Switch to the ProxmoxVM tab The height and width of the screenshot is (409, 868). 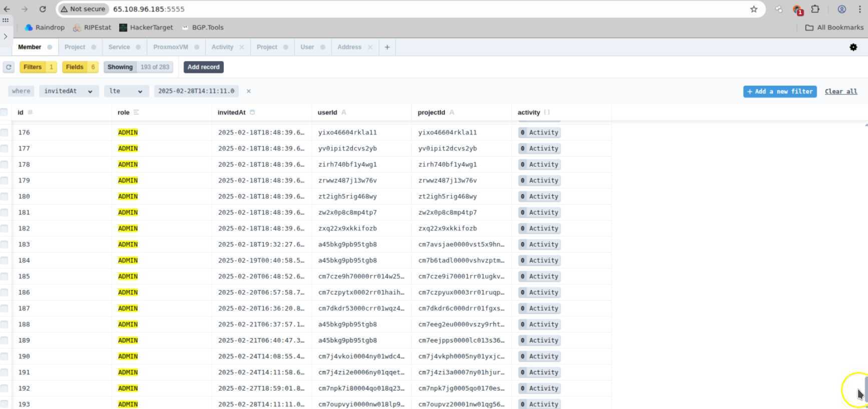(x=171, y=47)
